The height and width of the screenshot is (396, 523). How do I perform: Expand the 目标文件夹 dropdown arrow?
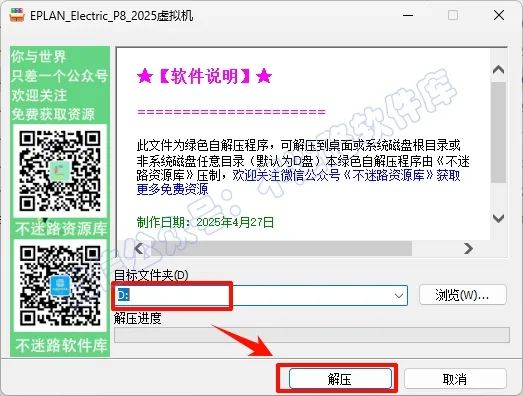[x=399, y=296]
